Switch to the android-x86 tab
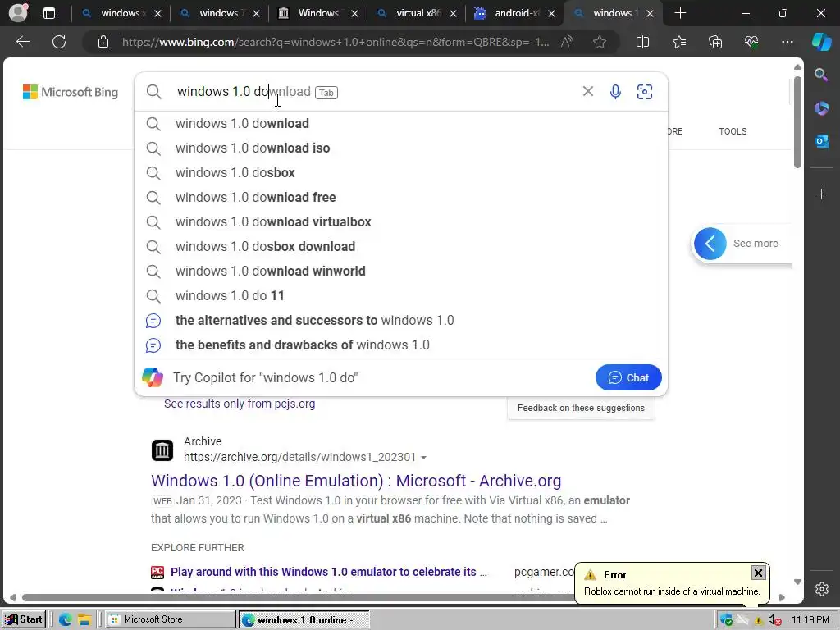 (515, 13)
